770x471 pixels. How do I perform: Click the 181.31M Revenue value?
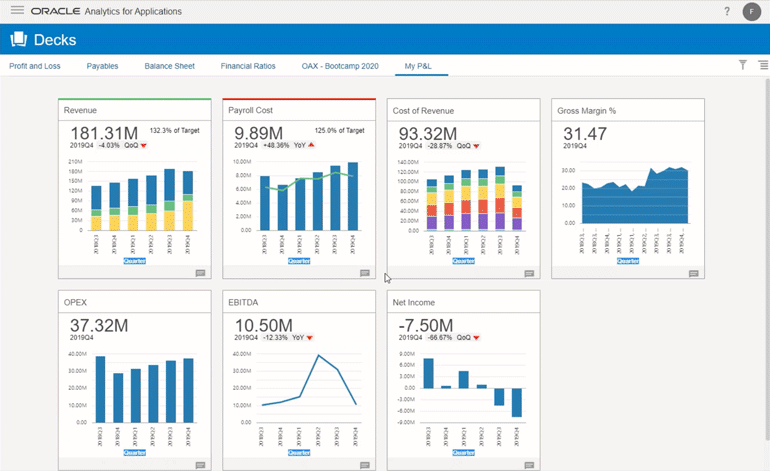(104, 133)
